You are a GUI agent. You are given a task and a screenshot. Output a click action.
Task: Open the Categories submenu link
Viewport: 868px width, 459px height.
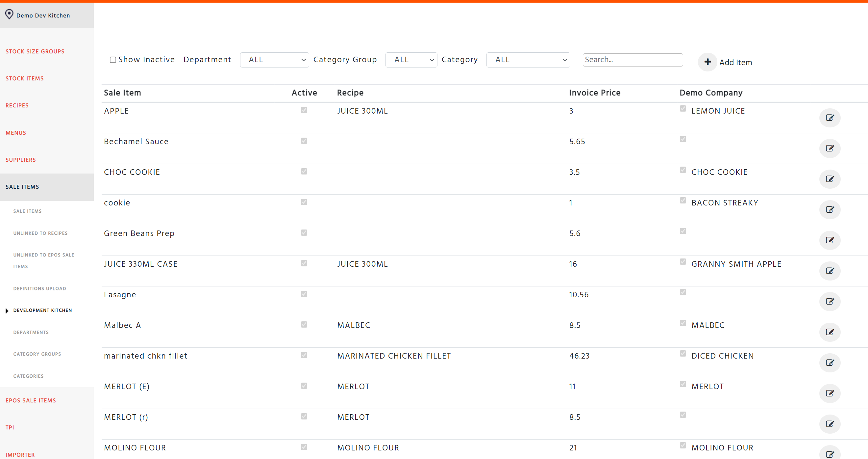28,376
